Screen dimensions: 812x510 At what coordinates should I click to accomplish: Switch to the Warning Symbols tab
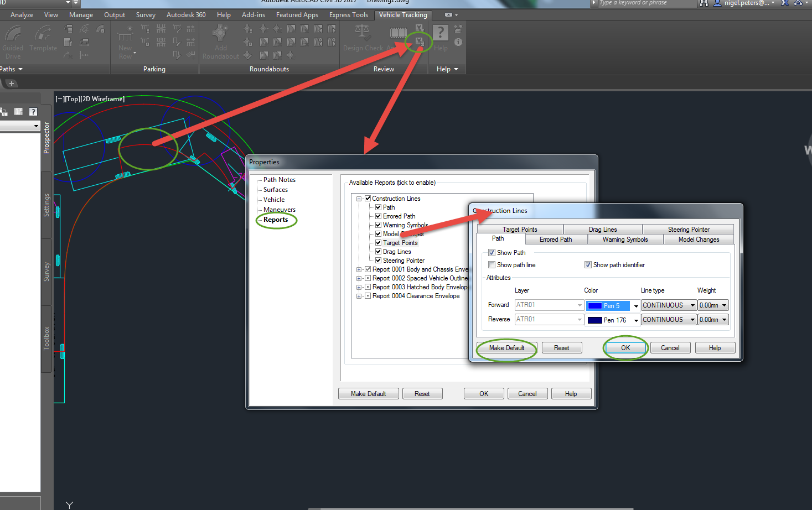click(625, 240)
